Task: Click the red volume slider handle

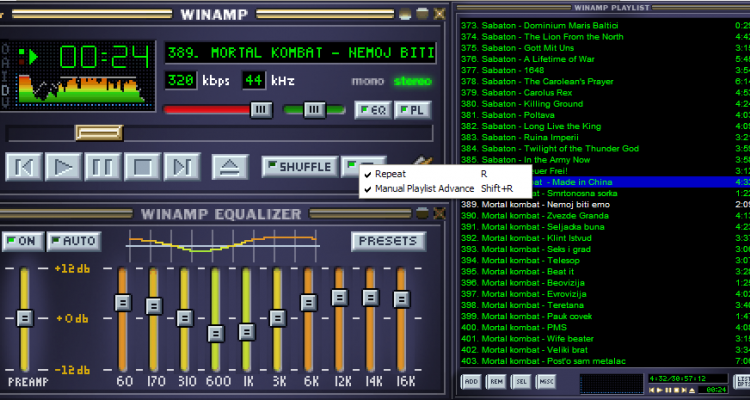Action: [261, 110]
